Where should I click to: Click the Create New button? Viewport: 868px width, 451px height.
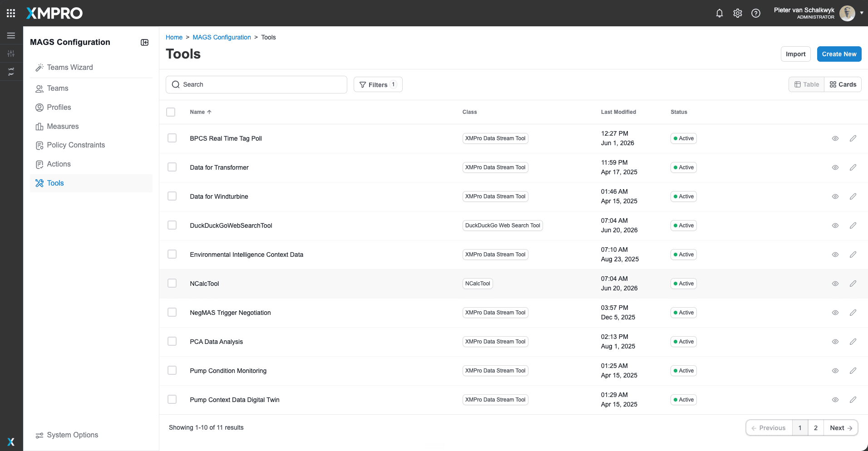(839, 54)
